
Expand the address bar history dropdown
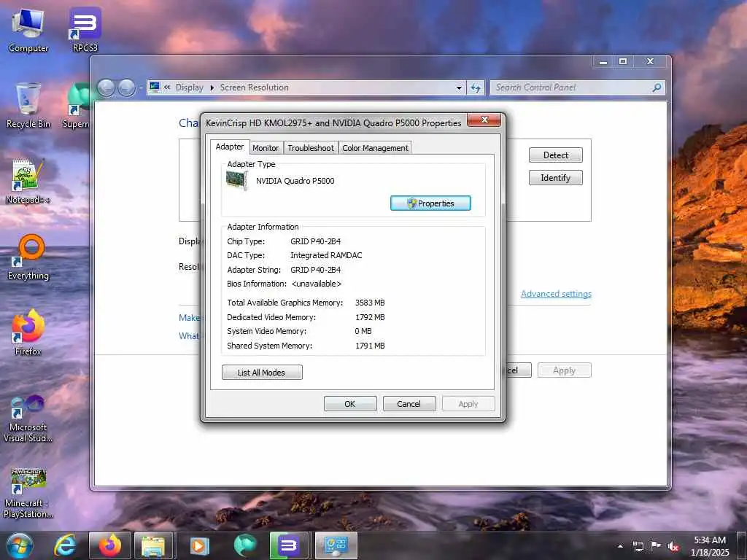point(459,87)
